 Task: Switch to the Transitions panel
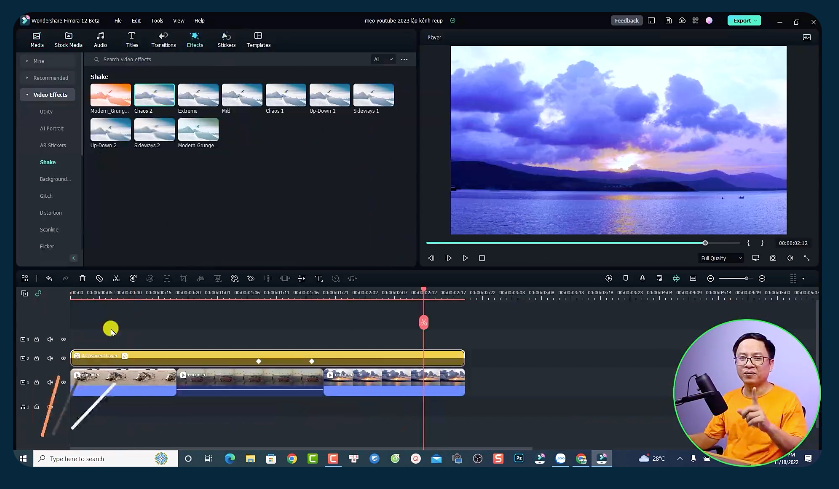[x=163, y=39]
